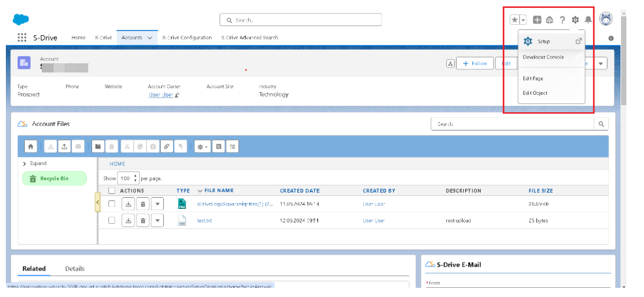Image resolution: width=644 pixels, height=297 pixels.
Task: Toggle the select-all checkbox beside ACTIONS
Action: (x=112, y=191)
